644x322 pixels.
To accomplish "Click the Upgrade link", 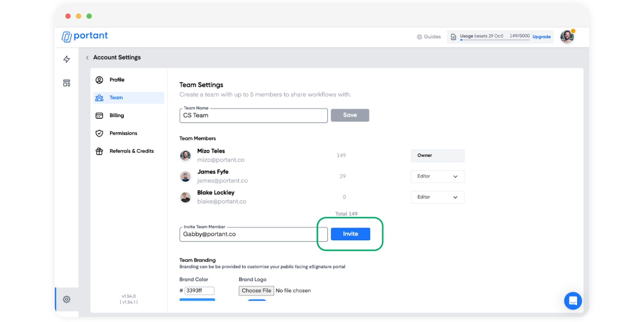I will (x=541, y=37).
